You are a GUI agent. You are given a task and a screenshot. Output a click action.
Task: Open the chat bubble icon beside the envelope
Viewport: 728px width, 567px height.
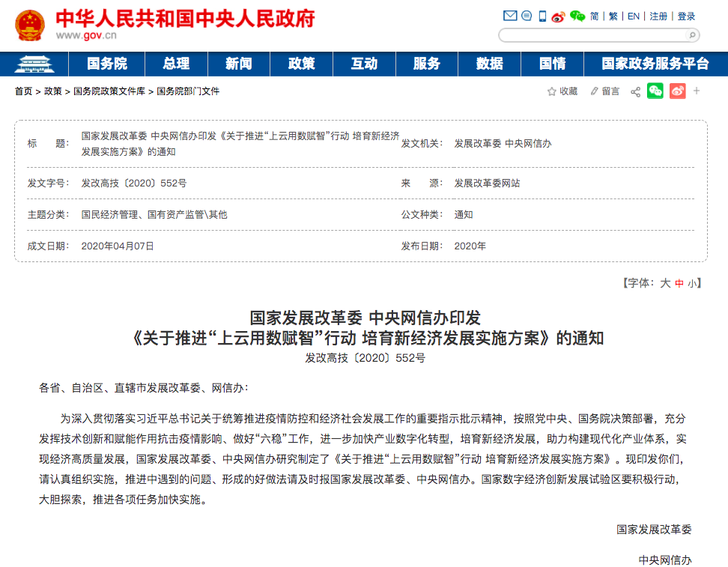click(527, 16)
